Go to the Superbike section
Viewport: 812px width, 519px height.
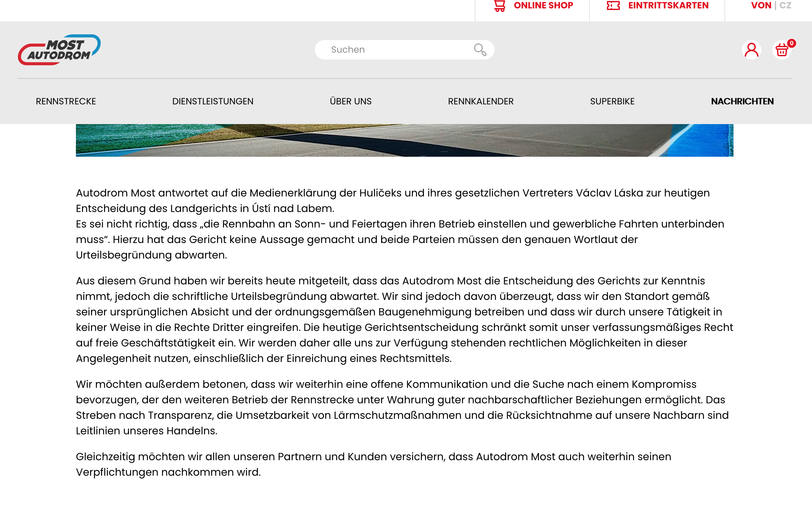pos(612,101)
